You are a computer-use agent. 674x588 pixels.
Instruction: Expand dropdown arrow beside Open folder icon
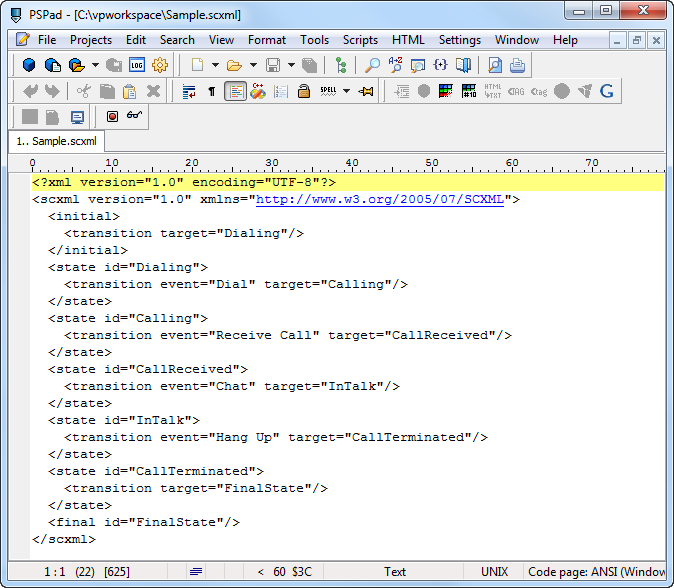[x=253, y=65]
